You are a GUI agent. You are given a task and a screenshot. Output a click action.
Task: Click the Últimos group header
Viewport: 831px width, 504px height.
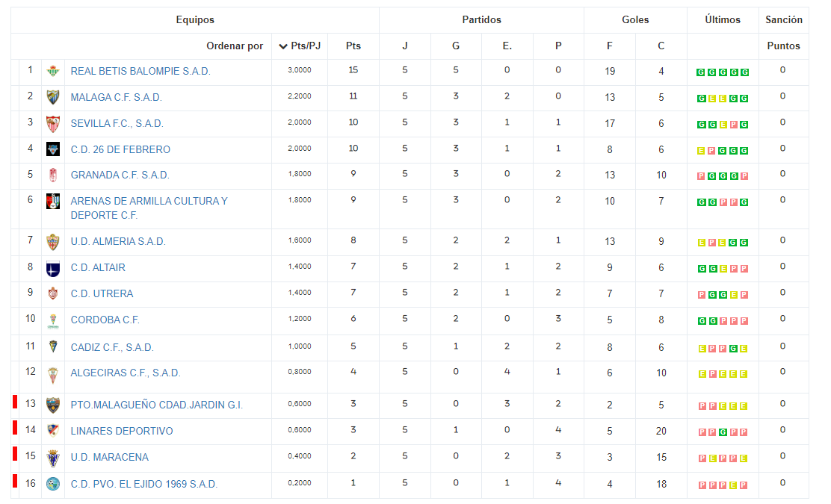coord(723,19)
